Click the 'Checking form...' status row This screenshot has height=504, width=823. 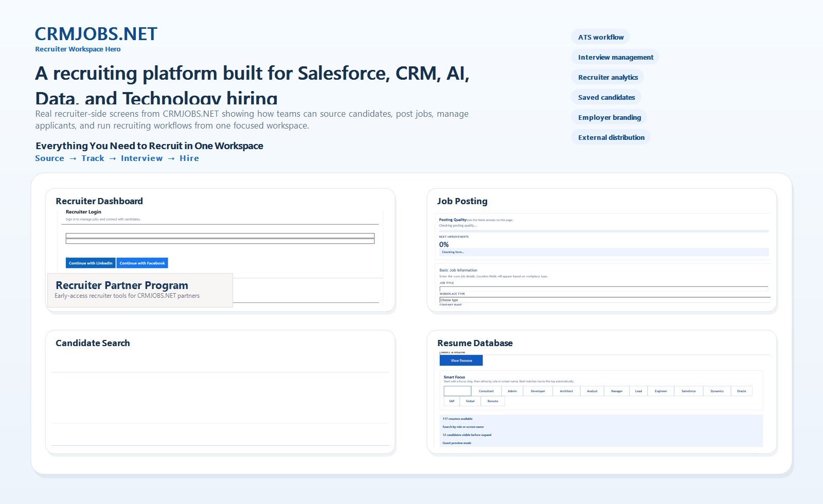coord(604,252)
